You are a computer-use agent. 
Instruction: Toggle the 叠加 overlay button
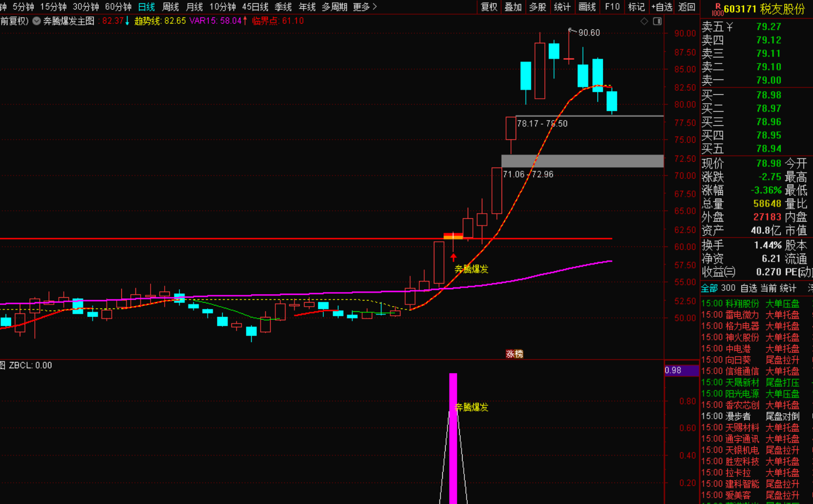pyautogui.click(x=513, y=7)
